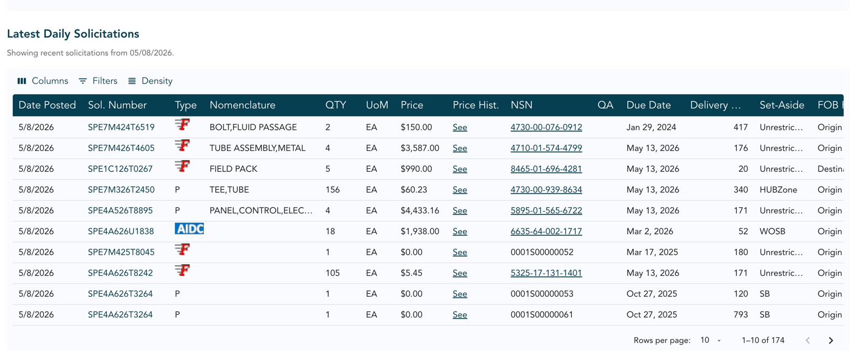Sort by Date Posted column header

(x=47, y=105)
